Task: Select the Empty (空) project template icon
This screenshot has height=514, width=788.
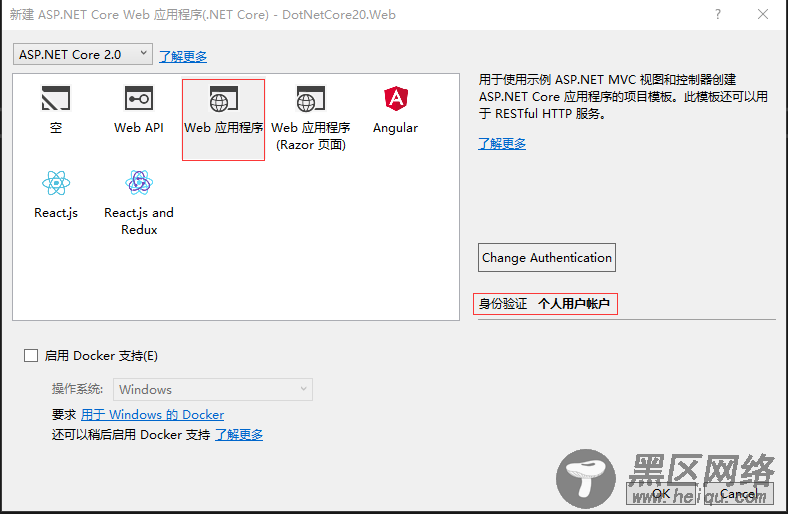Action: click(56, 98)
